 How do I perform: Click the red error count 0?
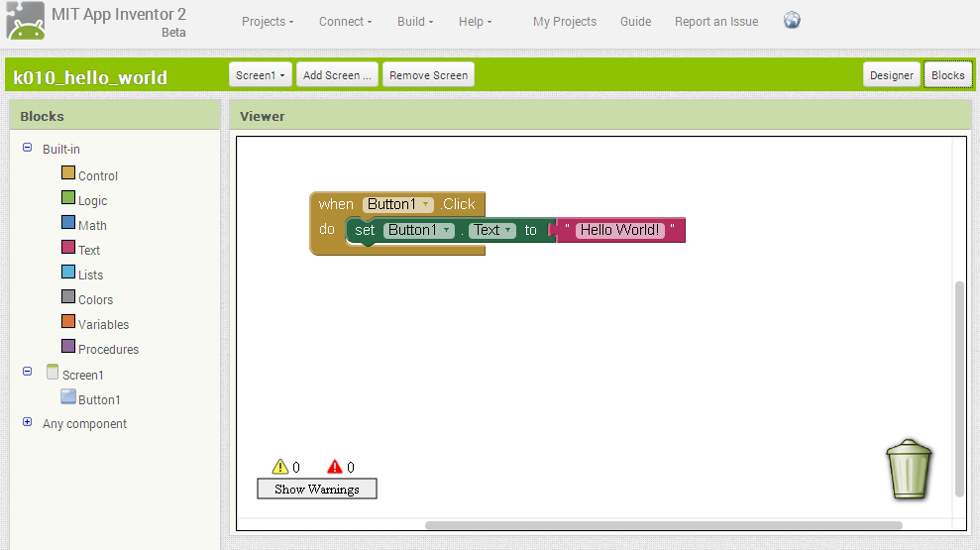[x=351, y=468]
